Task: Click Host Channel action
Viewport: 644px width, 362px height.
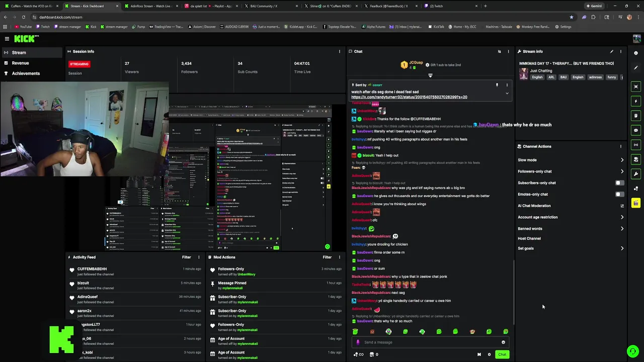Action: [529, 238]
